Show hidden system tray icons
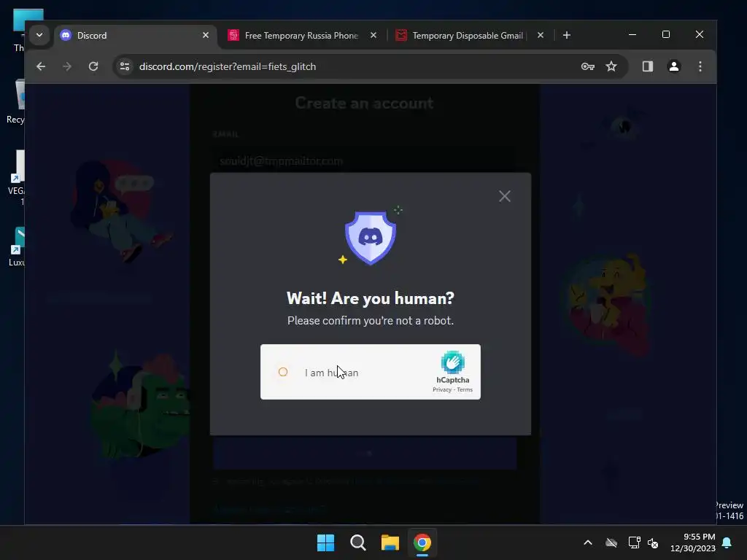Viewport: 747px width, 560px height. coord(588,542)
